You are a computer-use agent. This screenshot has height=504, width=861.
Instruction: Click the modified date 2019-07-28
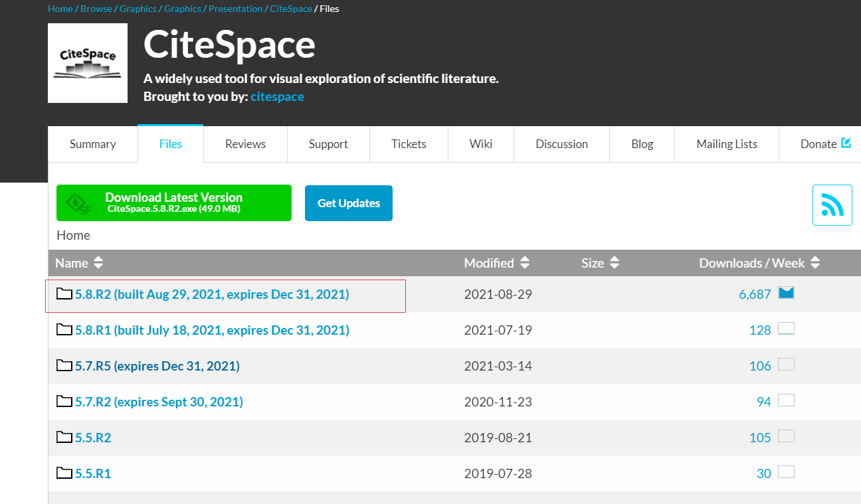(x=498, y=473)
